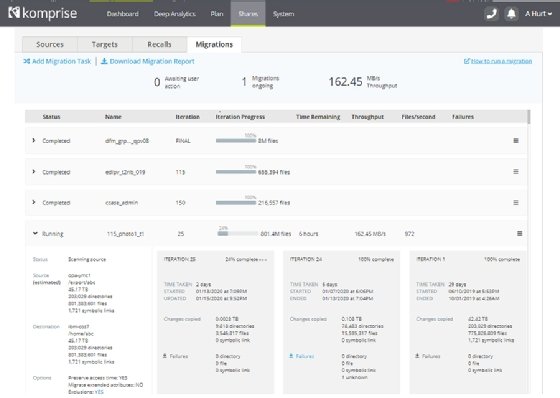Viewport: 560px width, 398px height.
Task: Click the 6 hours time remaining value
Action: [x=309, y=234]
